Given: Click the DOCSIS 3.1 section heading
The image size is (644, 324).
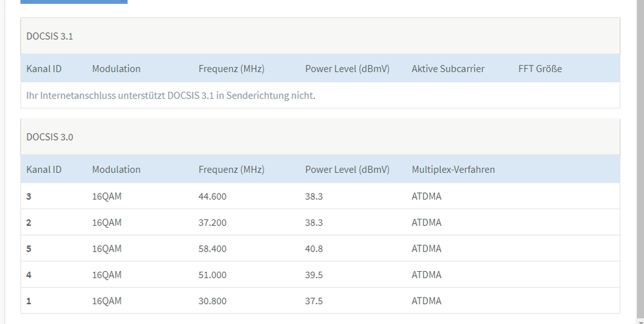Looking at the screenshot, I should (50, 36).
